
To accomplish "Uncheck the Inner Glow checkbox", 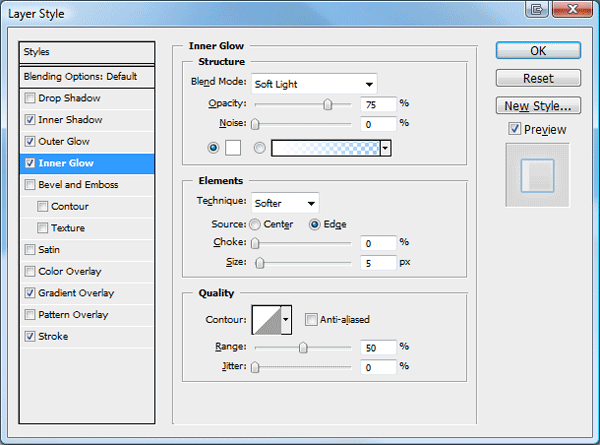I will [x=29, y=163].
